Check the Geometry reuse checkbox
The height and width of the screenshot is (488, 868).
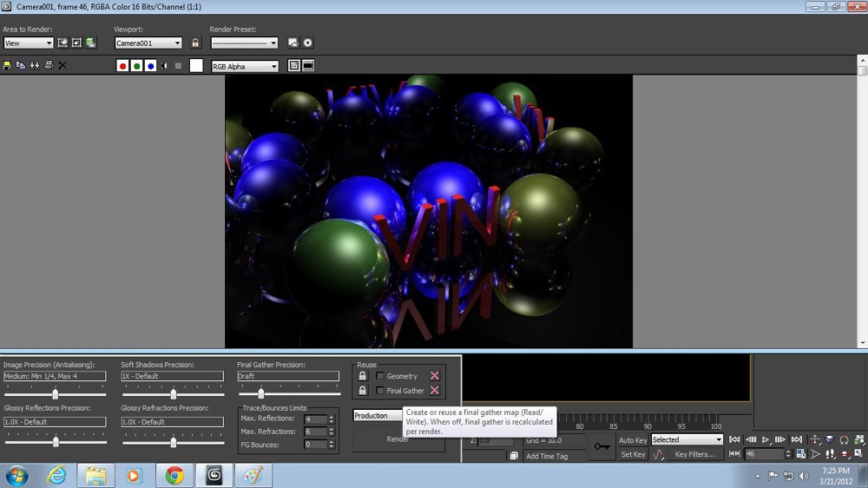coord(380,376)
